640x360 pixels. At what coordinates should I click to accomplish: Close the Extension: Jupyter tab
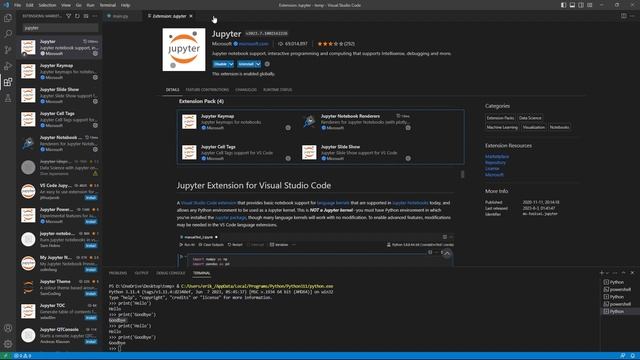191,16
